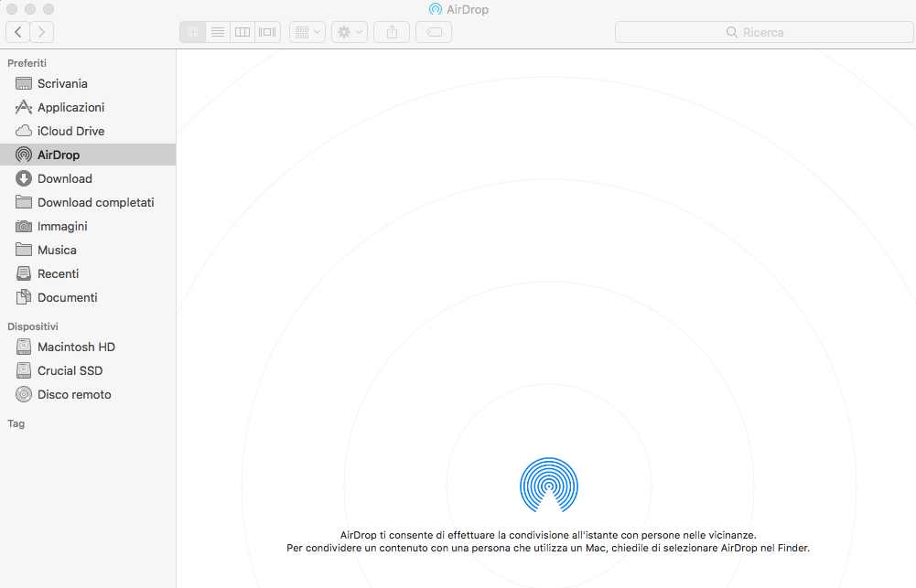Open Immagini in the sidebar
Screen dimensions: 916x588
62,227
